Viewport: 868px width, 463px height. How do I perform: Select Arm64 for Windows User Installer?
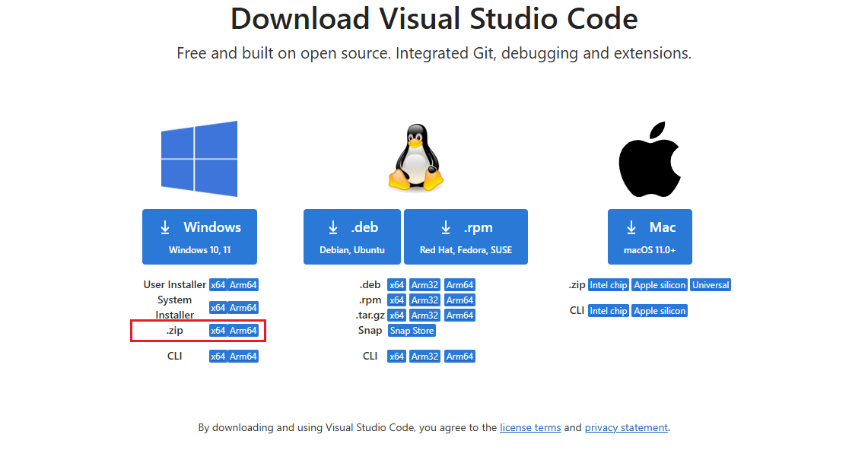pyautogui.click(x=243, y=285)
